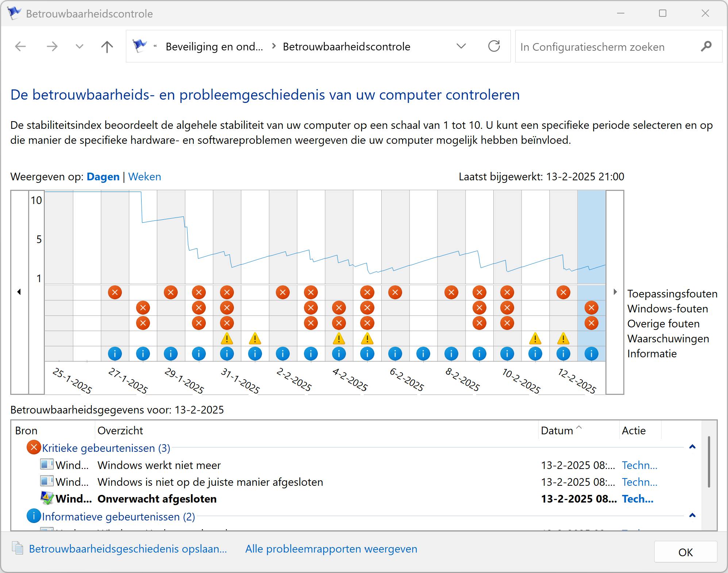Open Alle probleemrapporten weergeven link

[x=331, y=549]
